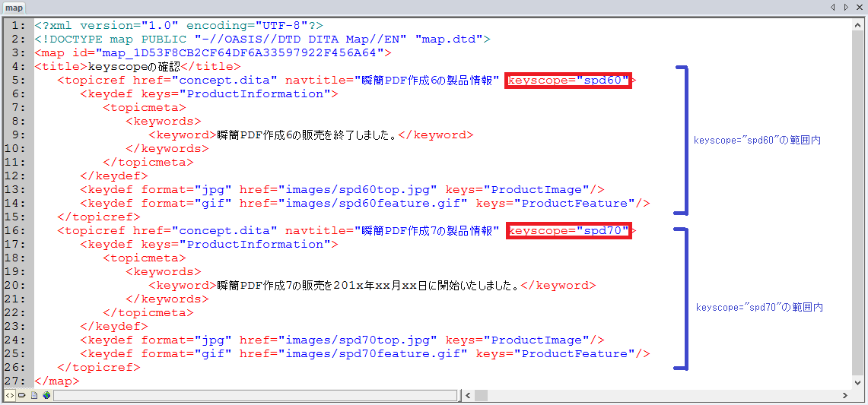Click the </topicmeta> tag on line 22
The width and height of the screenshot is (868, 405).
148,312
